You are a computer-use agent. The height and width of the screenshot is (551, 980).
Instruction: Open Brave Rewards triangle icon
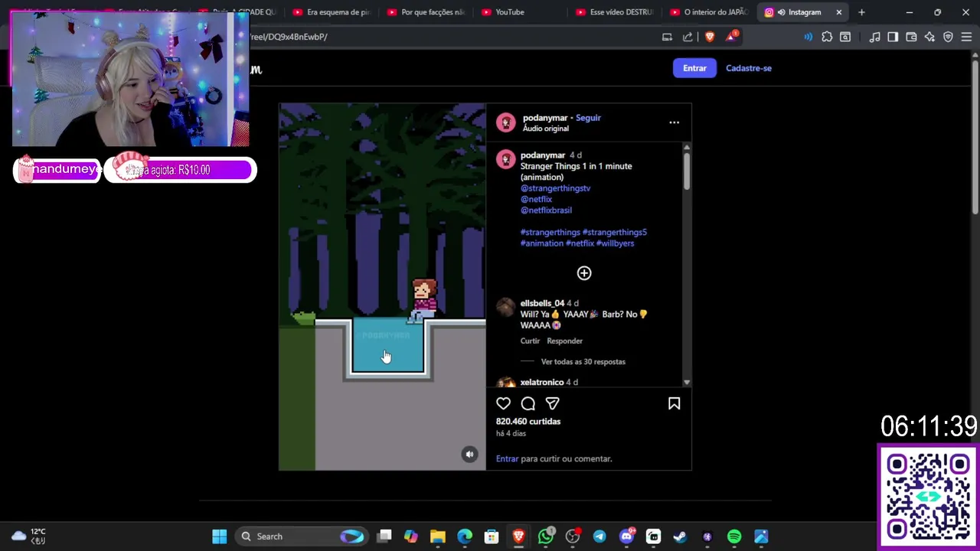[x=731, y=36]
